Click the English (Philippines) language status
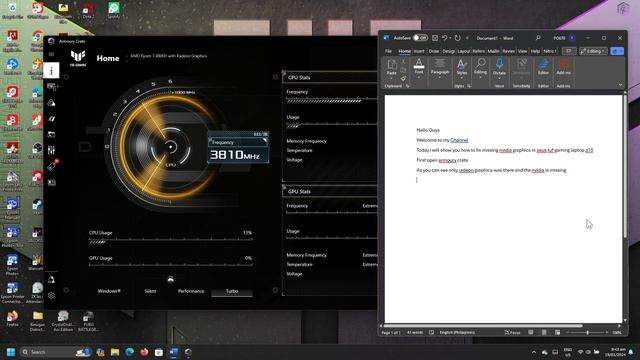This screenshot has height=360, width=640. [457, 333]
